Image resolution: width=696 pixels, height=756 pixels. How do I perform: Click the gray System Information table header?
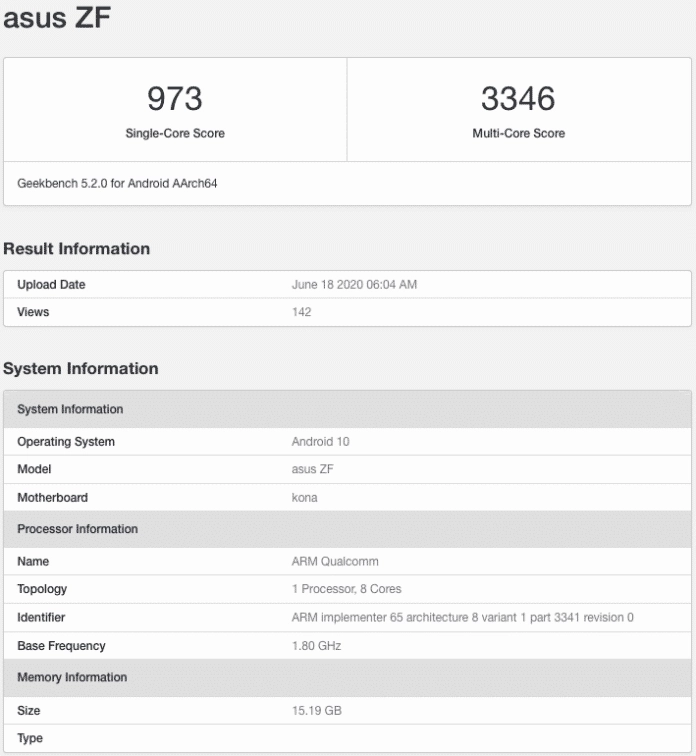pos(70,409)
